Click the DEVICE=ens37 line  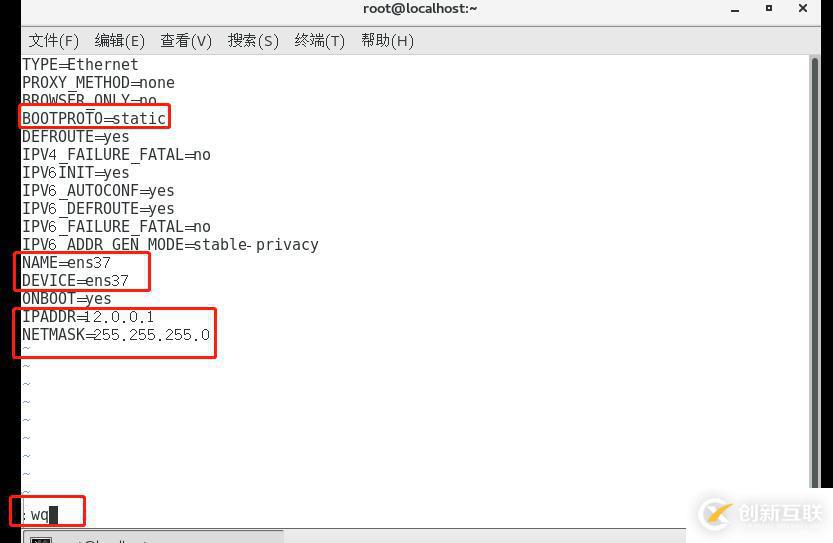75,281
